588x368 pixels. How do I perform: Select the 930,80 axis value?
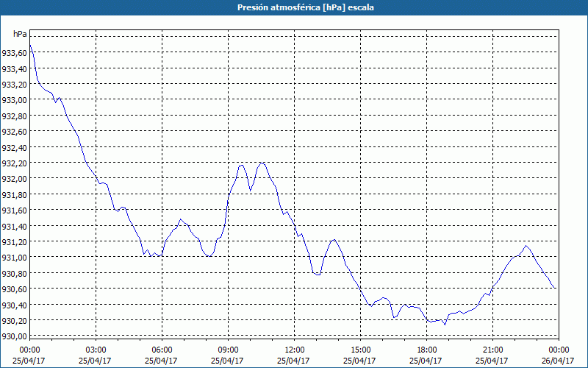14,273
